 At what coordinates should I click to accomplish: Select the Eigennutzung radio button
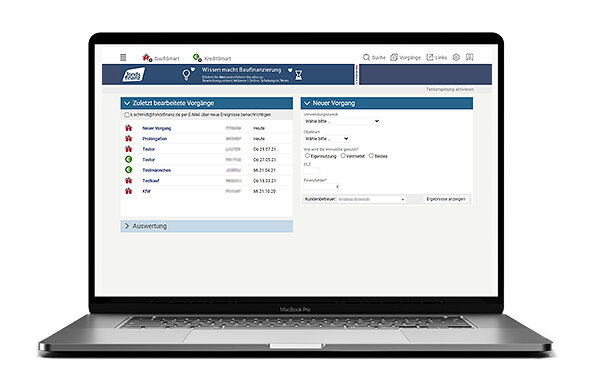(x=307, y=156)
